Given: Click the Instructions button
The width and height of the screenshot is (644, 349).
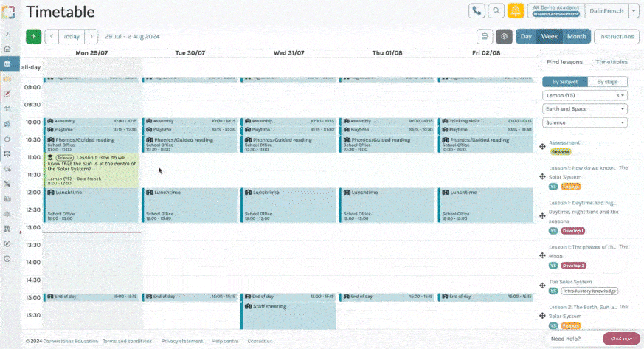Looking at the screenshot, I should pos(617,36).
